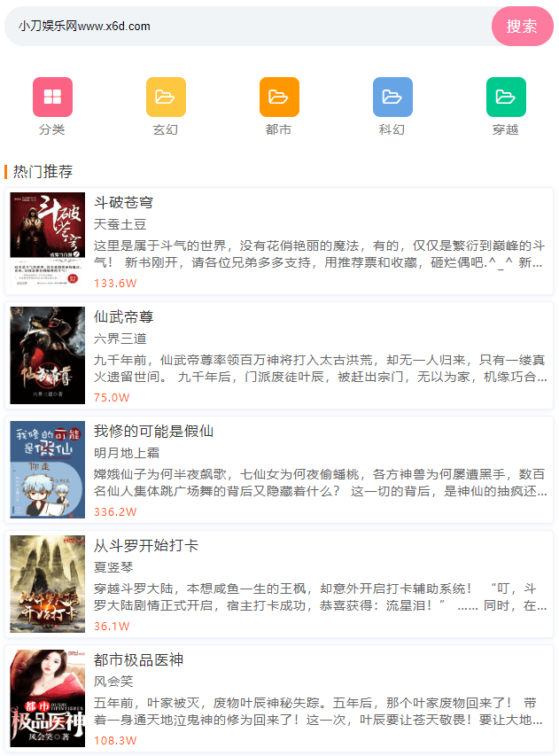Click the 都市极品医神 title link

(139, 660)
